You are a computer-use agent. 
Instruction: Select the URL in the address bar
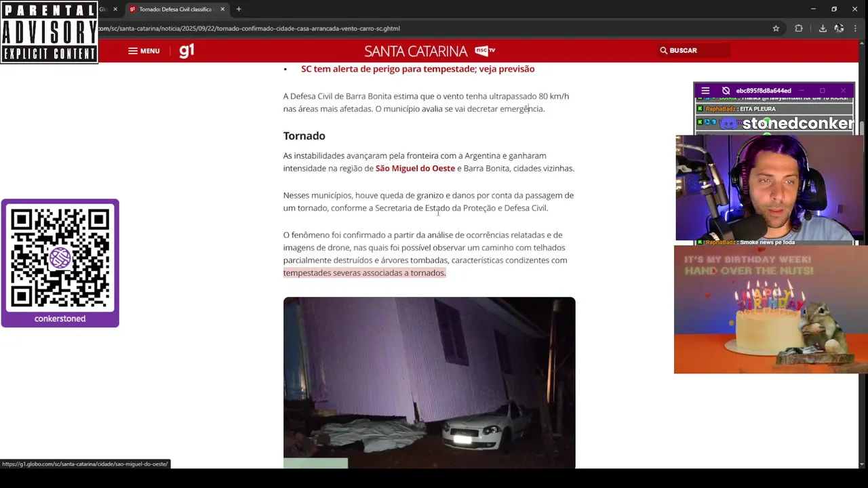point(250,28)
